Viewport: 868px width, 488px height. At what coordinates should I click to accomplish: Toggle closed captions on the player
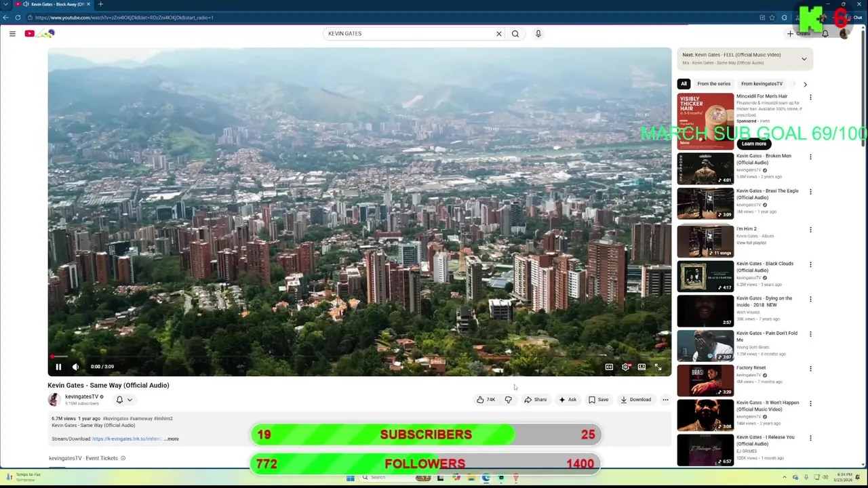click(609, 367)
